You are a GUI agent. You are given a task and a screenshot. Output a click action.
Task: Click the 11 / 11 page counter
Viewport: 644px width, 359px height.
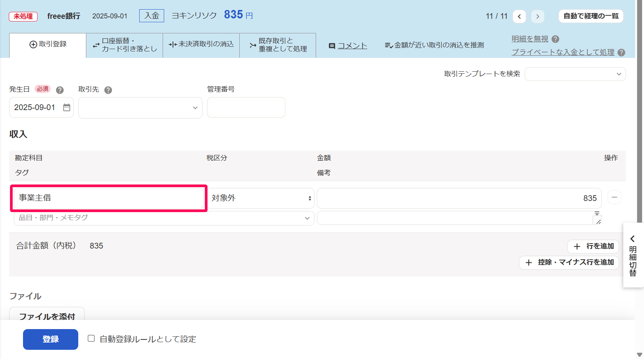pyautogui.click(x=497, y=16)
